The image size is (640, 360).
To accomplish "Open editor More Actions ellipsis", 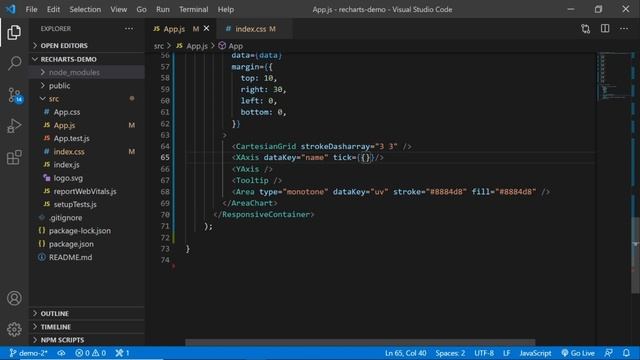I will coord(624,29).
